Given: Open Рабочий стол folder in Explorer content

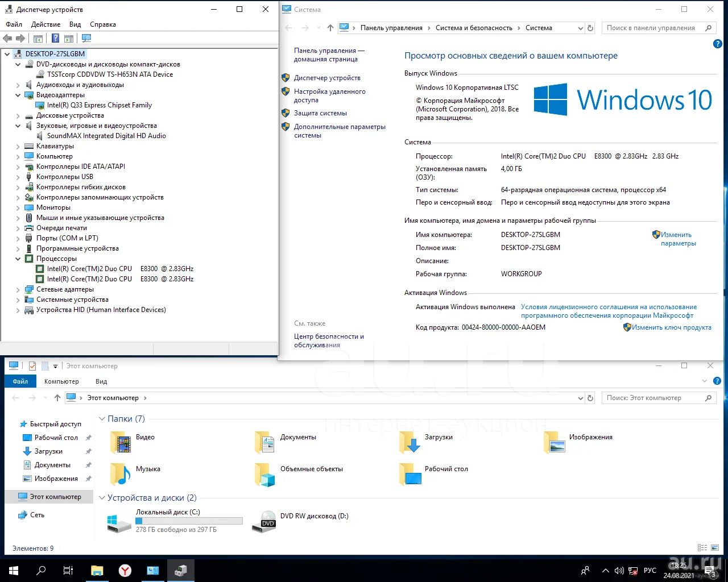Looking at the screenshot, I should [x=433, y=473].
